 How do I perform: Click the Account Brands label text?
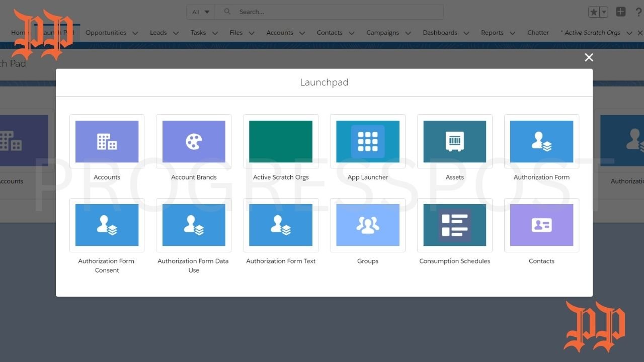pyautogui.click(x=194, y=177)
